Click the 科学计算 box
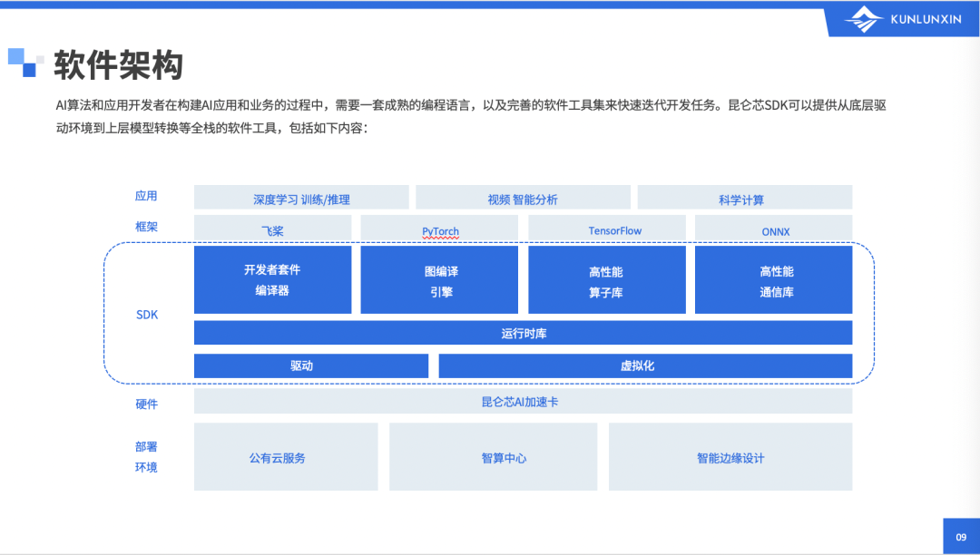Image resolution: width=980 pixels, height=555 pixels. point(745,198)
